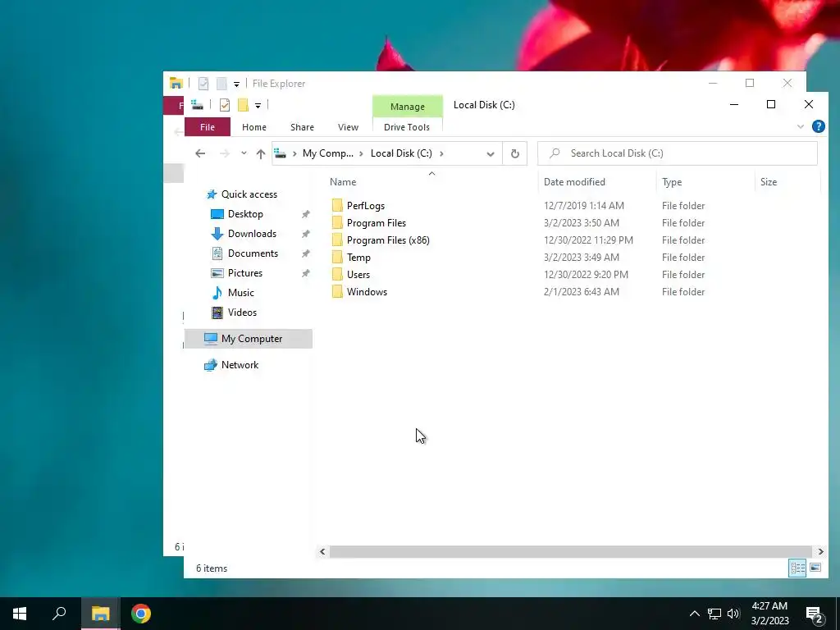
Task: Select the Drive Tools tab
Action: (x=407, y=127)
